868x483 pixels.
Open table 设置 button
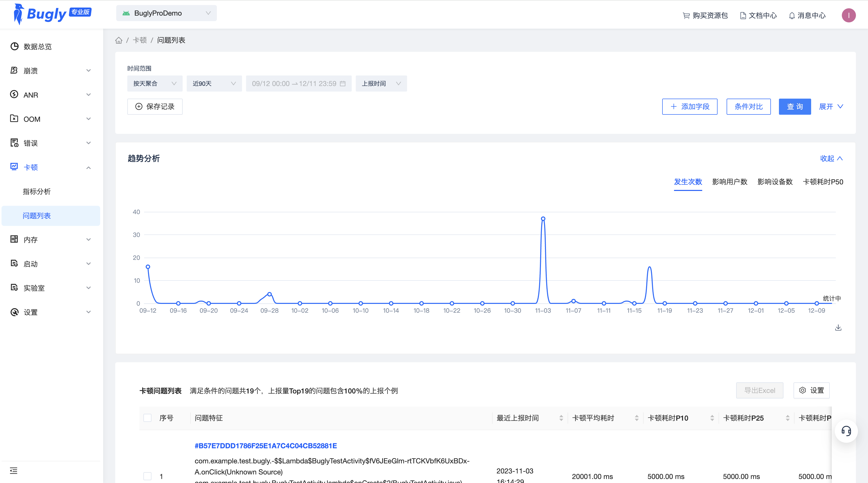tap(811, 390)
